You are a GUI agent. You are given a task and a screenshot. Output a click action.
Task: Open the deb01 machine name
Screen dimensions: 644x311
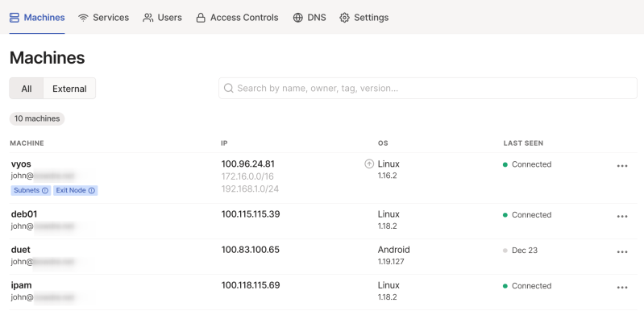[24, 214]
